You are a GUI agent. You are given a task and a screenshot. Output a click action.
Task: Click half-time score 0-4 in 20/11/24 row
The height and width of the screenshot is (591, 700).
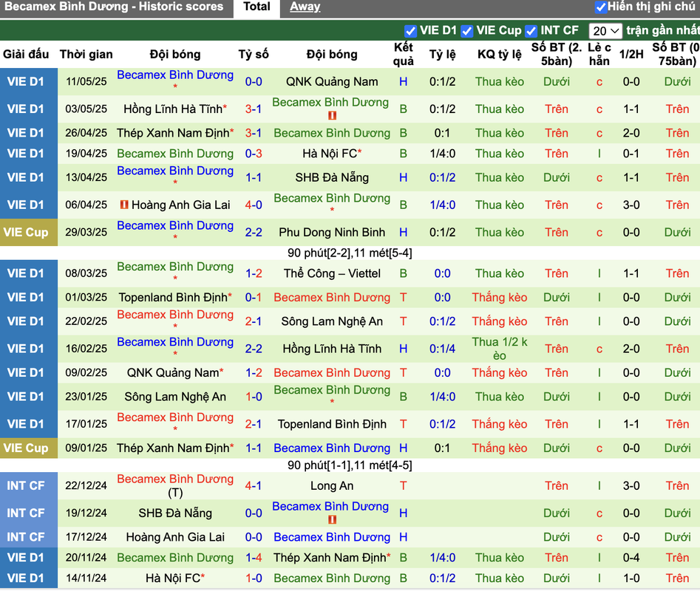(x=631, y=558)
